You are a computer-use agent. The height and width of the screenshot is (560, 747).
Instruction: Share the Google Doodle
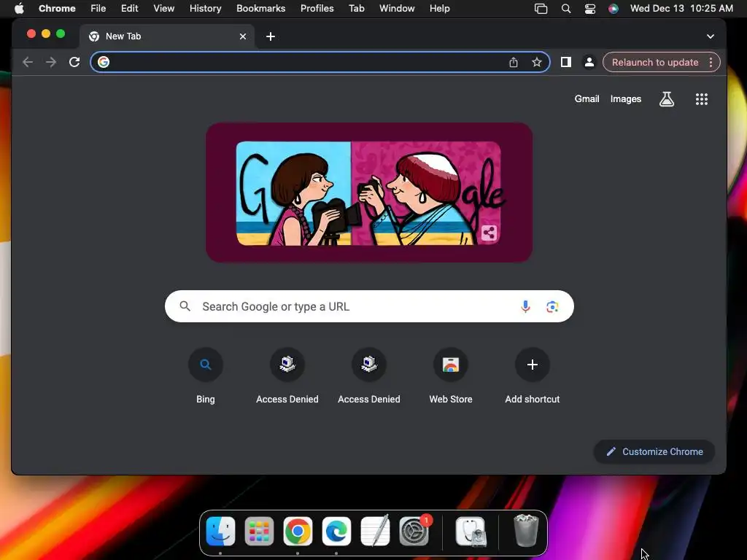pyautogui.click(x=489, y=233)
